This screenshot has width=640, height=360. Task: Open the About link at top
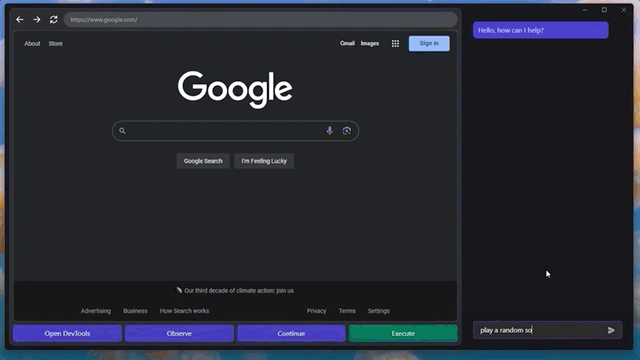32,44
